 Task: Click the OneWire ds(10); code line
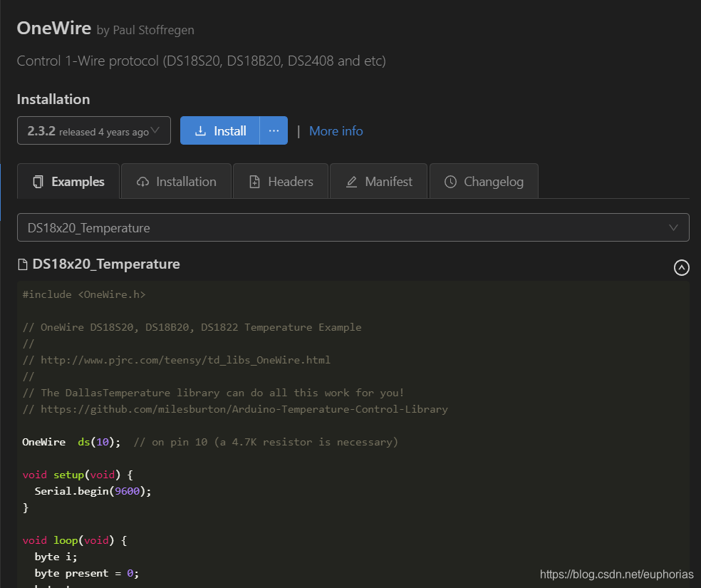[x=210, y=442]
